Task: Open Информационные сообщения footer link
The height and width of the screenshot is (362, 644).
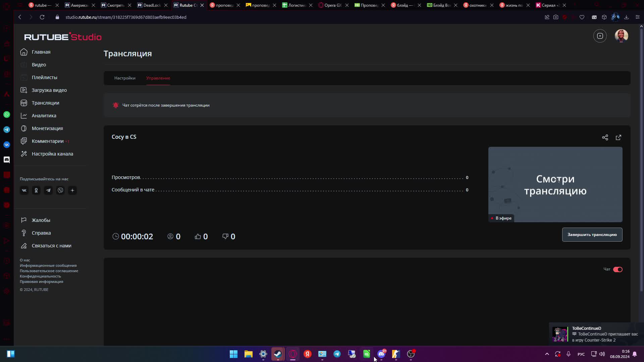Action: pyautogui.click(x=48, y=265)
